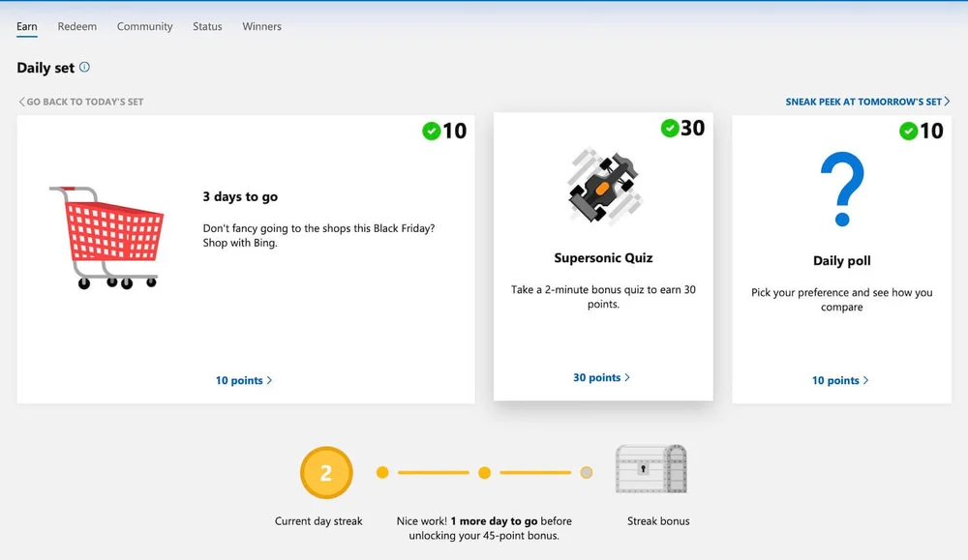Select the green checkmark on the shopping card
The image size is (968, 560).
coord(432,131)
